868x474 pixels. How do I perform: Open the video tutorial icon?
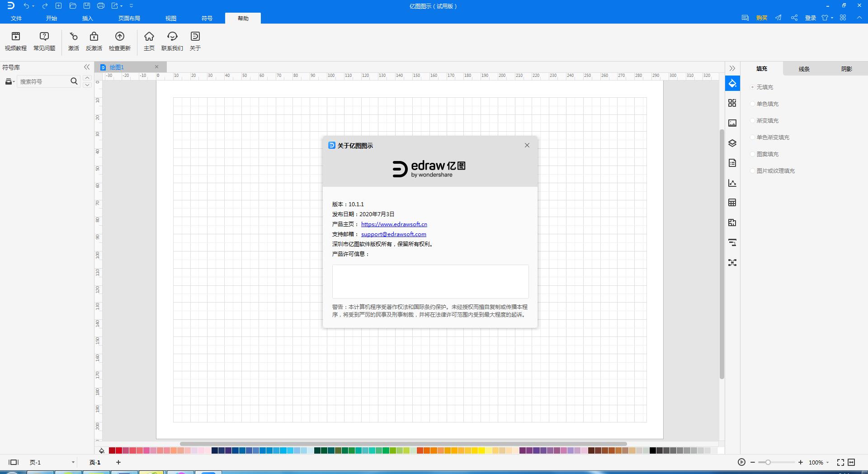(16, 37)
